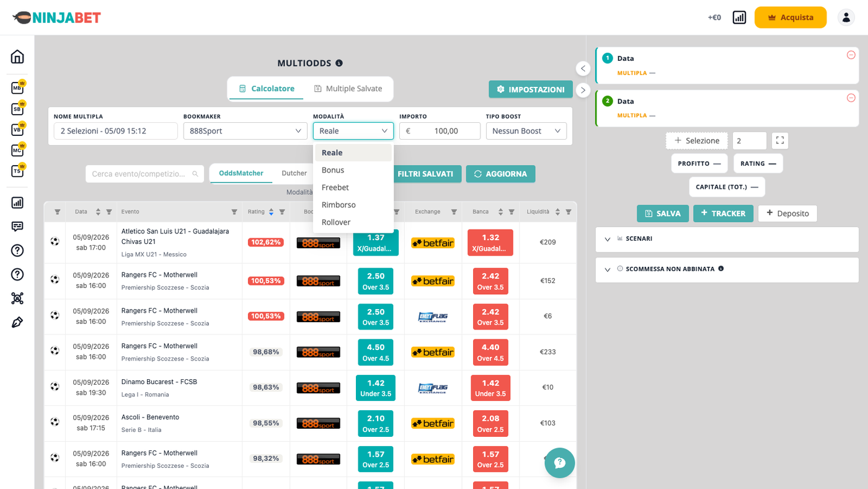Sort the table by Rating column
868x489 pixels.
[271, 212]
